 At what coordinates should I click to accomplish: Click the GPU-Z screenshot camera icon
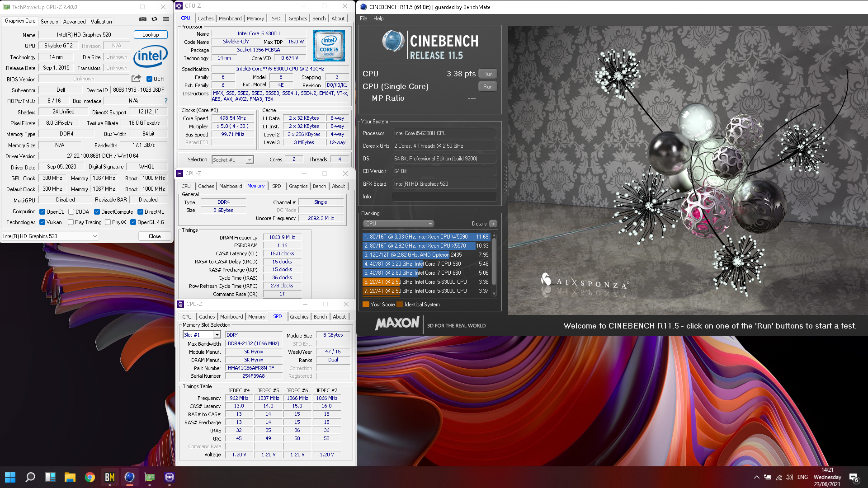[143, 19]
